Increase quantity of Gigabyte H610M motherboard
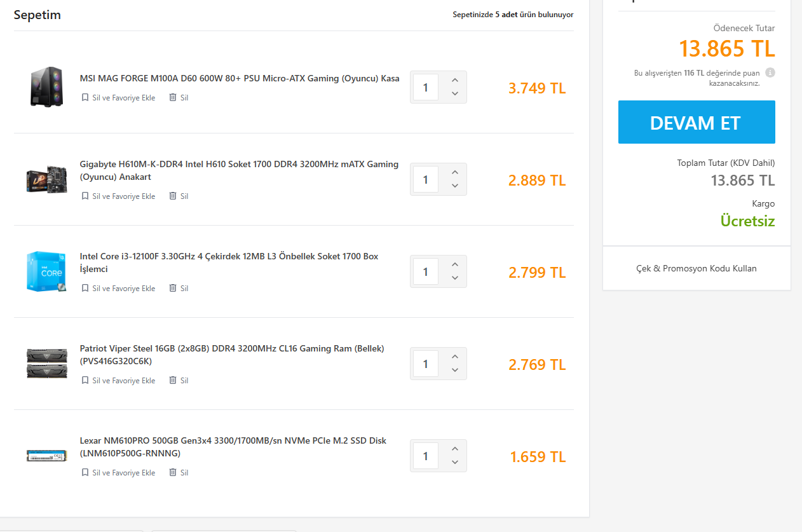 (454, 172)
